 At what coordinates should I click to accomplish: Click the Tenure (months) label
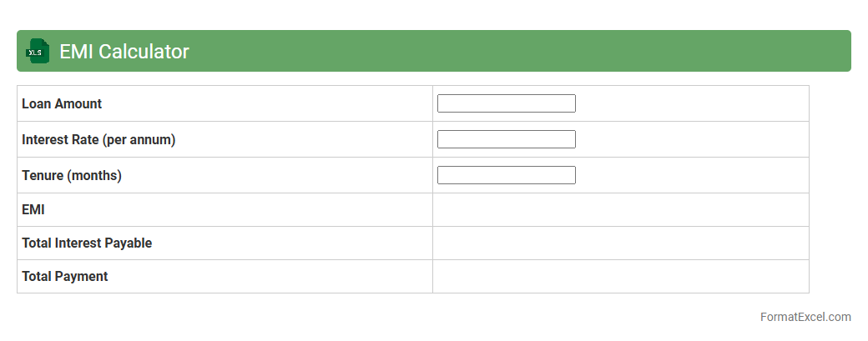pyautogui.click(x=72, y=176)
